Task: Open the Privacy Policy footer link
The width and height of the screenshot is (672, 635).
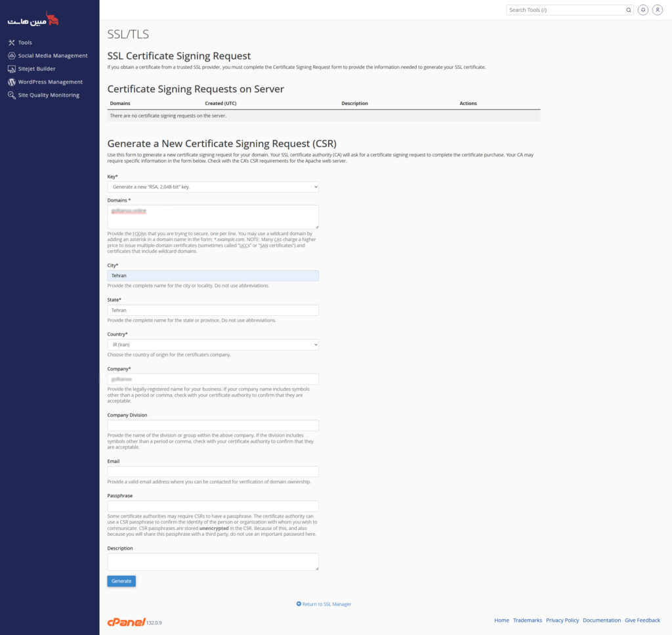Action: [x=562, y=620]
